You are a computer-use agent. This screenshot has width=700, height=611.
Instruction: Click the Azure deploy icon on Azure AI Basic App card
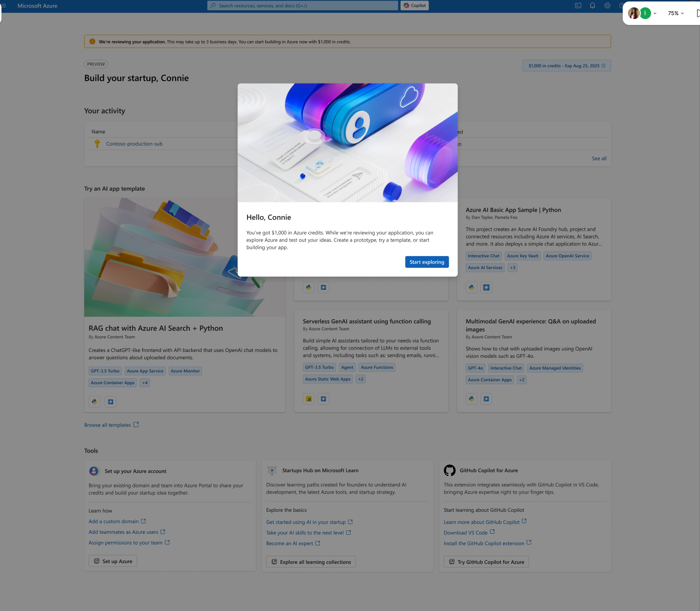[x=486, y=287]
